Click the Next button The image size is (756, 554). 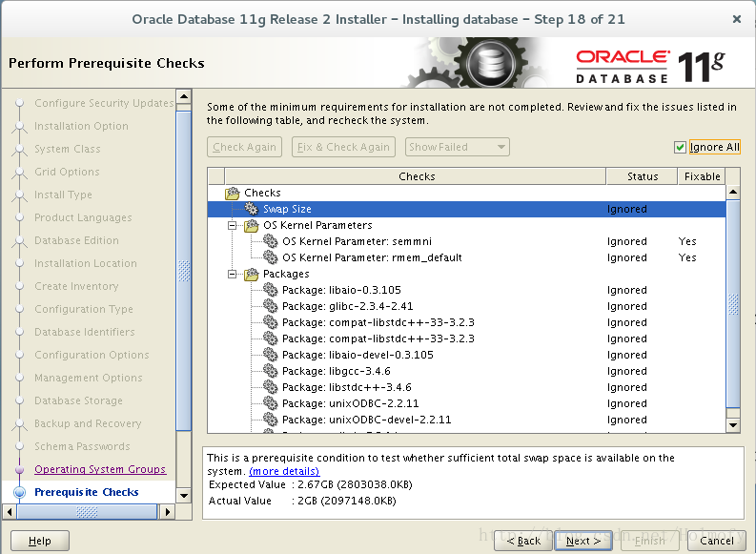coord(582,541)
